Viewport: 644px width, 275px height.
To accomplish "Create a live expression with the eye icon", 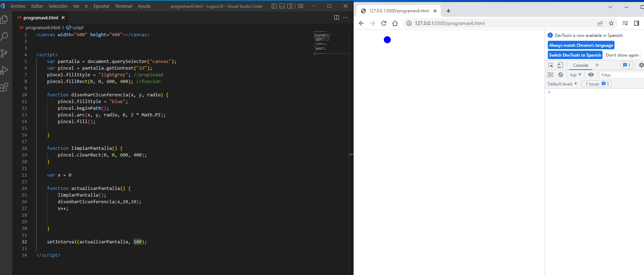I will click(x=591, y=75).
